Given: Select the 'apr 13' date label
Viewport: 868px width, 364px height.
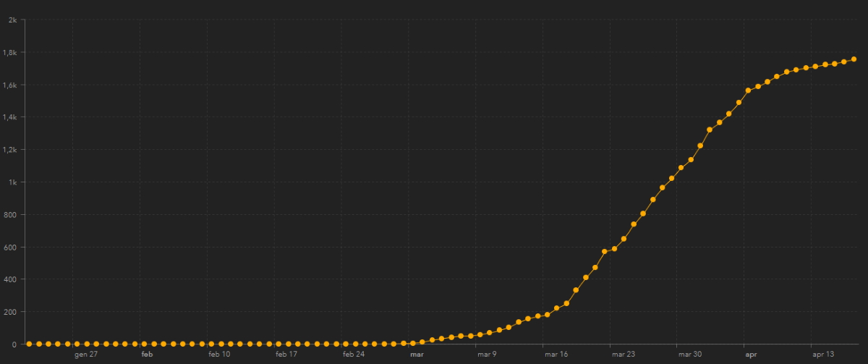Looking at the screenshot, I should pos(823,355).
